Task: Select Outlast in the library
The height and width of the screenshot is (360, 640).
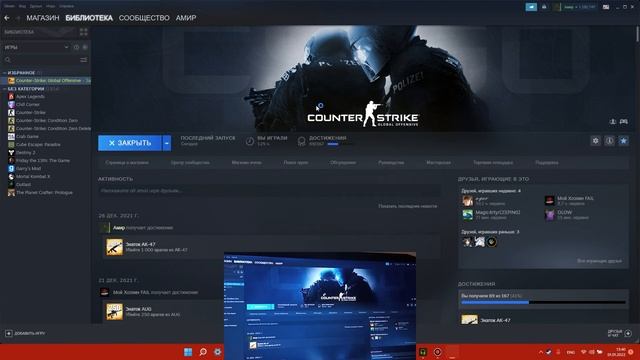Action: click(x=23, y=184)
